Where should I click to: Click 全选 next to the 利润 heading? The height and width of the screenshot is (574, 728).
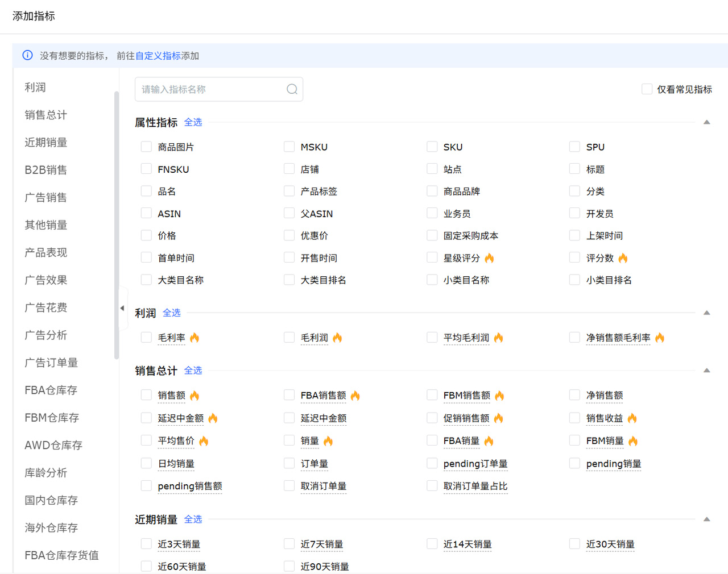172,313
